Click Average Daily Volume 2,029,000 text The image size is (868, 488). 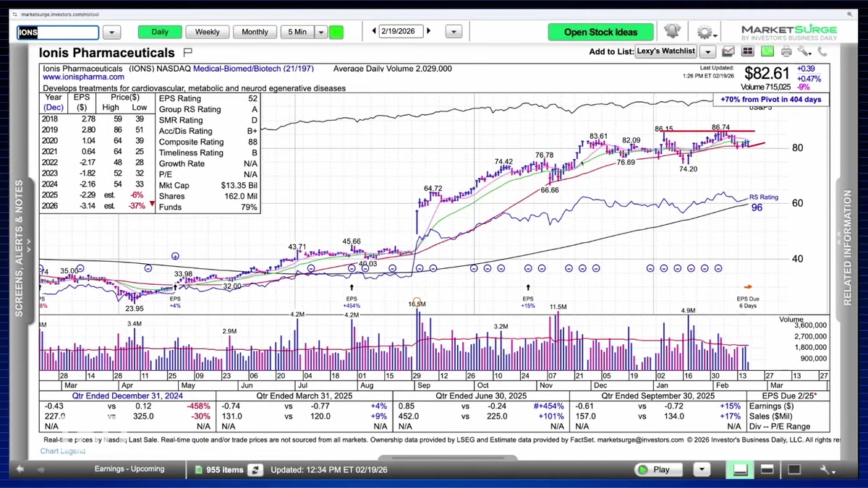(x=393, y=69)
